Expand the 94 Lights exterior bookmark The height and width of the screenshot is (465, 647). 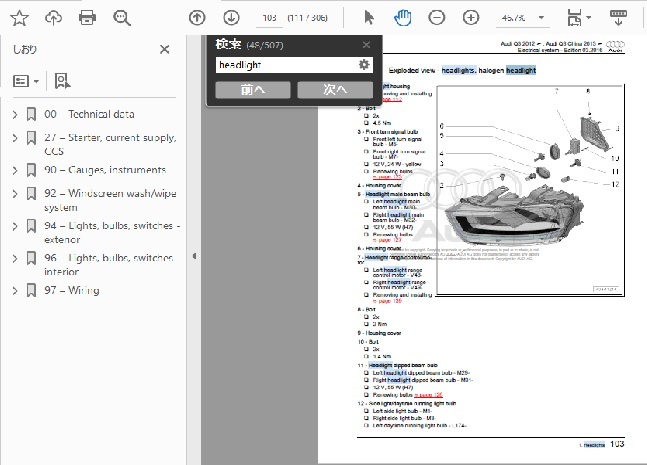click(x=15, y=226)
